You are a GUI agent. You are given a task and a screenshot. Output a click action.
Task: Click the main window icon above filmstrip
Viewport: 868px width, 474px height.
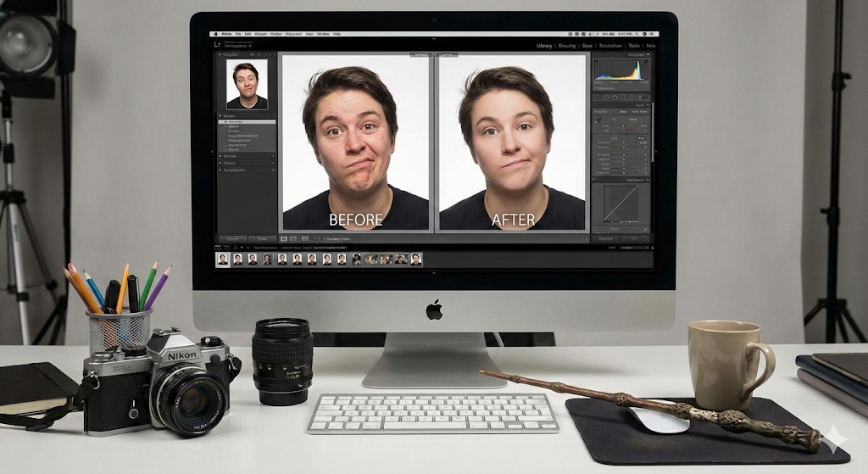[x=218, y=248]
